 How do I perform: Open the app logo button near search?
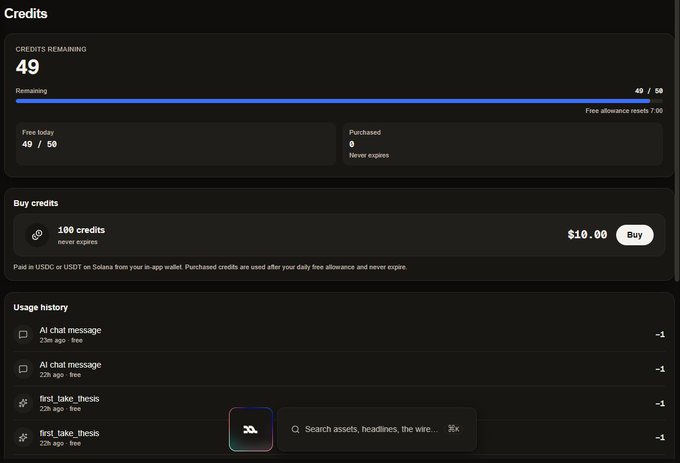(251, 429)
